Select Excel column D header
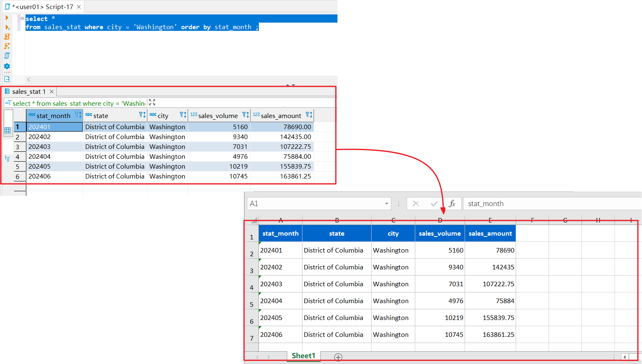Image resolution: width=642 pixels, height=364 pixels. pyautogui.click(x=440, y=220)
